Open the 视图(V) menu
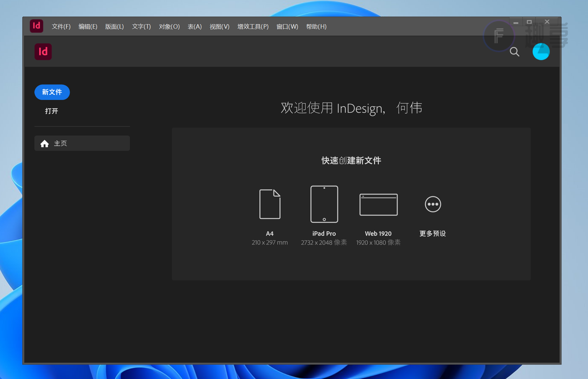The image size is (588, 379). tap(219, 26)
